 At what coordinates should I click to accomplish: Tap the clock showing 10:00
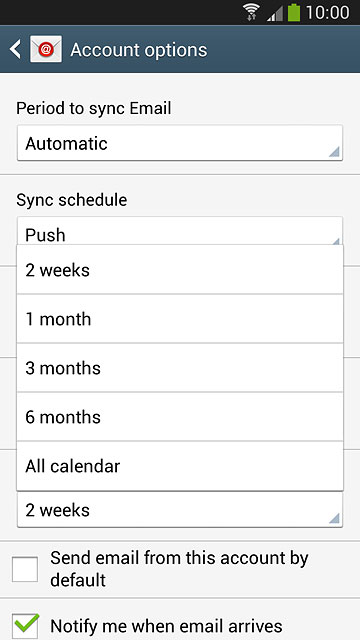click(x=327, y=13)
